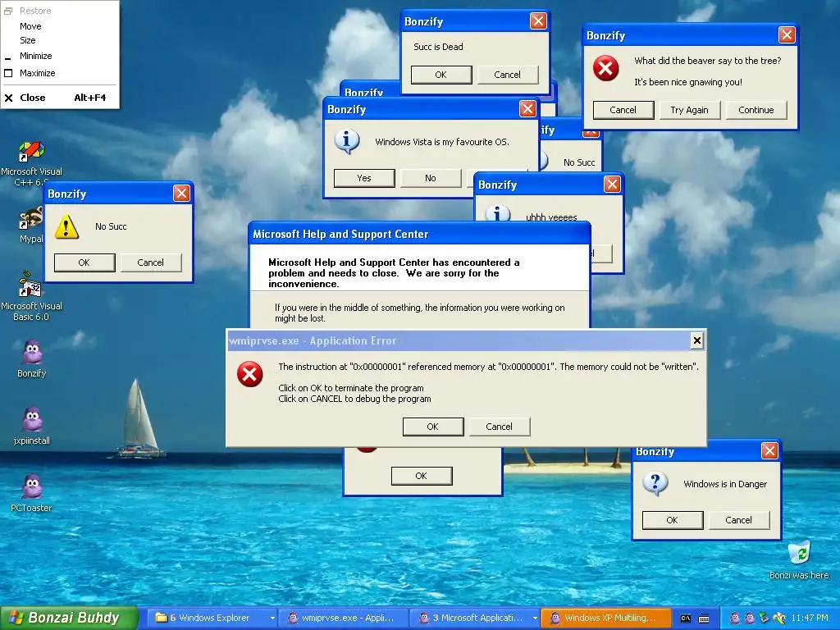This screenshot has width=840, height=630.
Task: Select the Microsoft Visual Basic 6.0 desktop icon
Action: [30, 285]
